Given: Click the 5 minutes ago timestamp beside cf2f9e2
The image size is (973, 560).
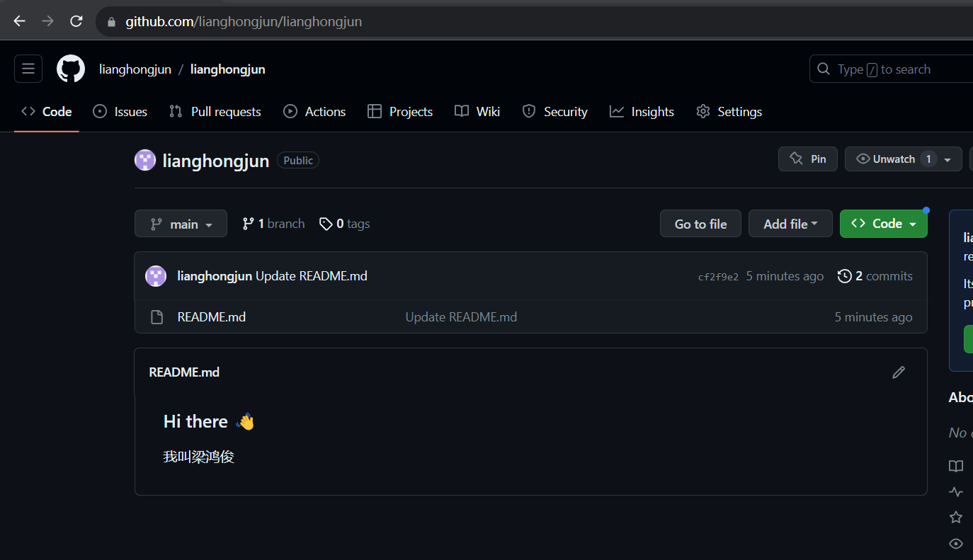Looking at the screenshot, I should 785,276.
